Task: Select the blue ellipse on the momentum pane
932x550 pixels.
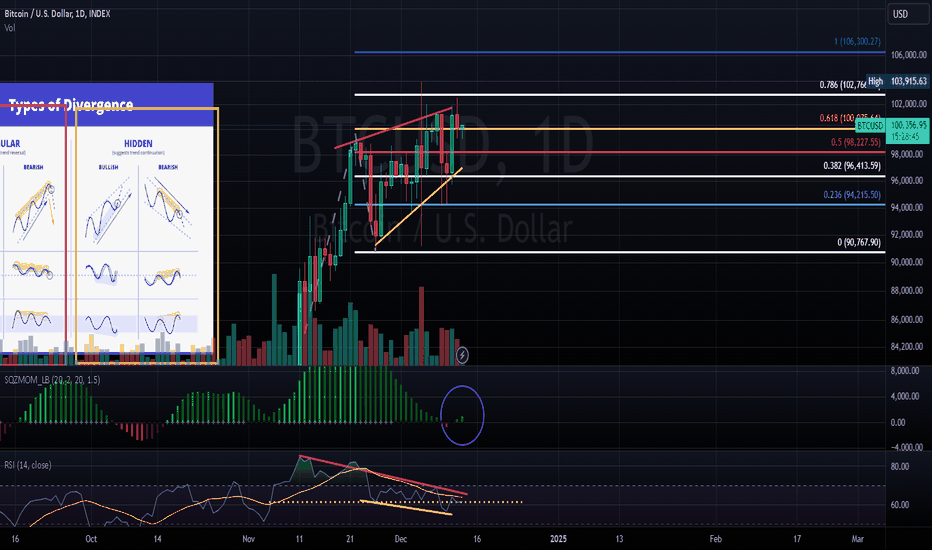Action: pos(462,415)
